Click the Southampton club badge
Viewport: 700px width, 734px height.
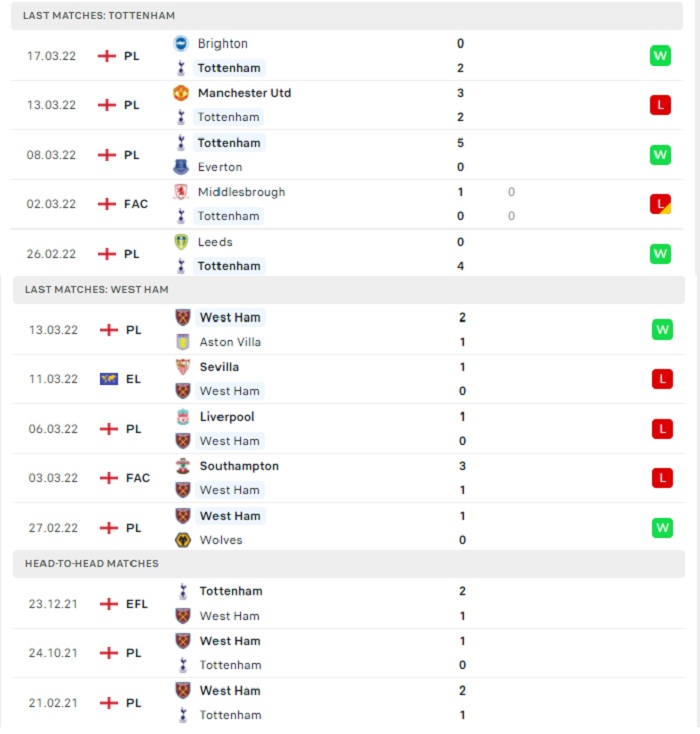tap(183, 466)
